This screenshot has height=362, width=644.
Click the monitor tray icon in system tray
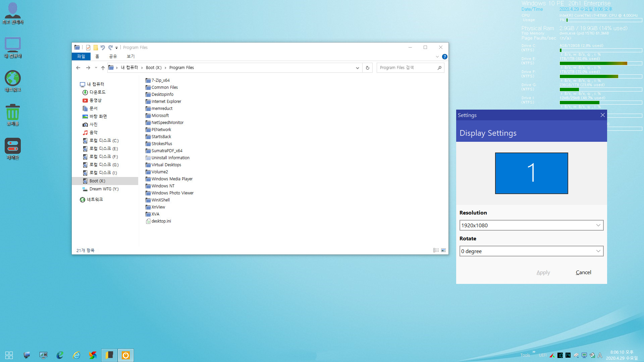coord(584,355)
